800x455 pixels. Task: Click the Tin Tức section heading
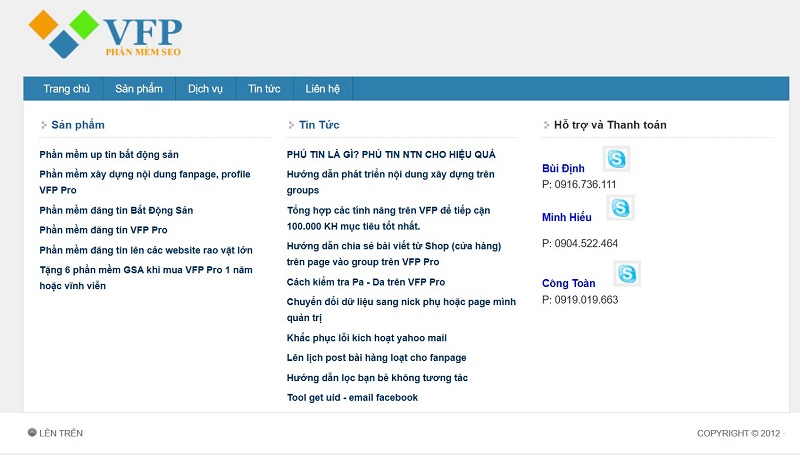(x=319, y=125)
